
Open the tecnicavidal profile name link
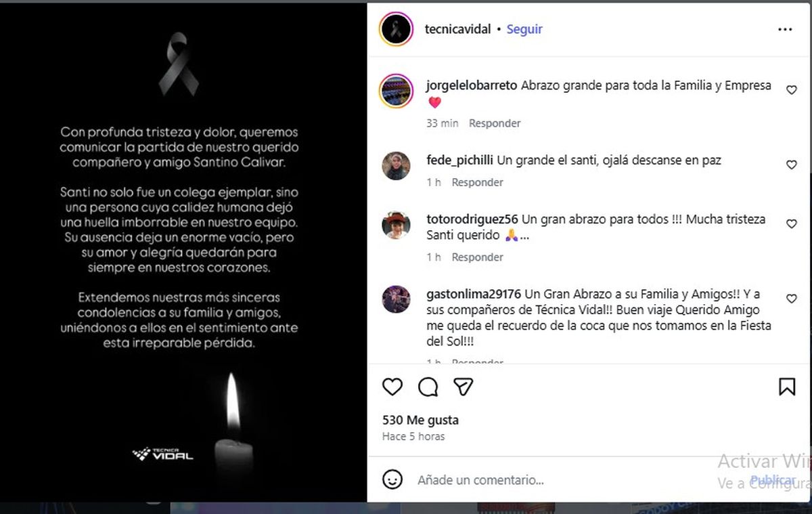coord(457,29)
